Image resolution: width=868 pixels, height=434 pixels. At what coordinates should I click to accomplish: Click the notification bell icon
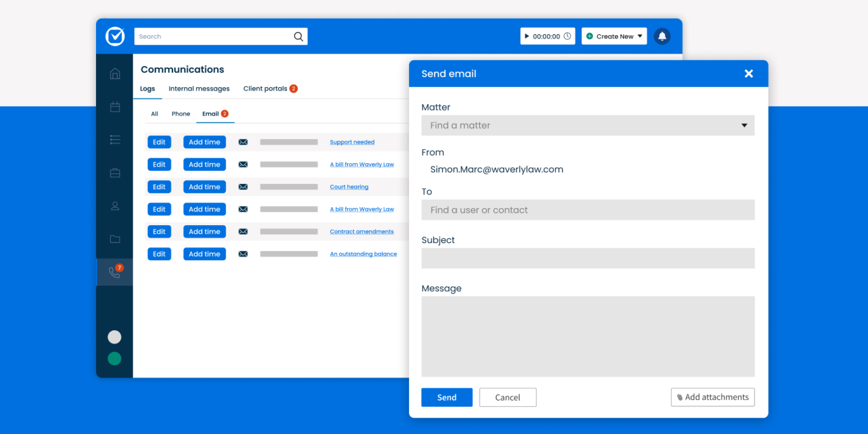click(662, 36)
